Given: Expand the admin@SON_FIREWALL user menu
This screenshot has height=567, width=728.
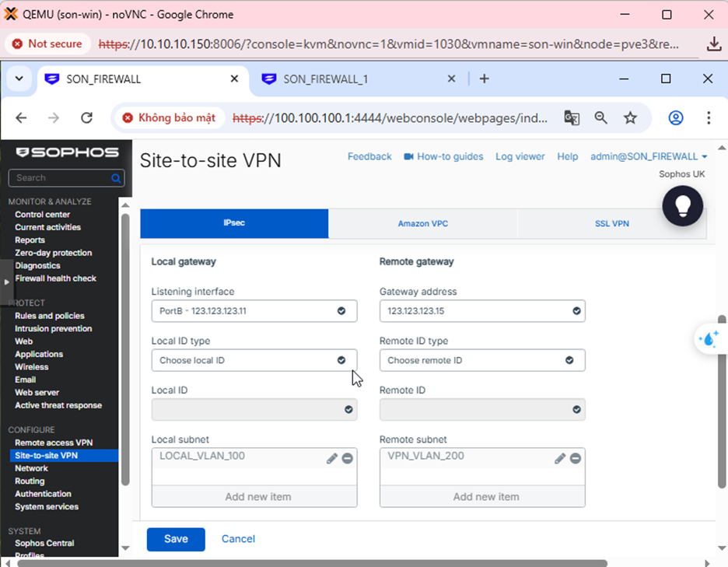Looking at the screenshot, I should [649, 156].
